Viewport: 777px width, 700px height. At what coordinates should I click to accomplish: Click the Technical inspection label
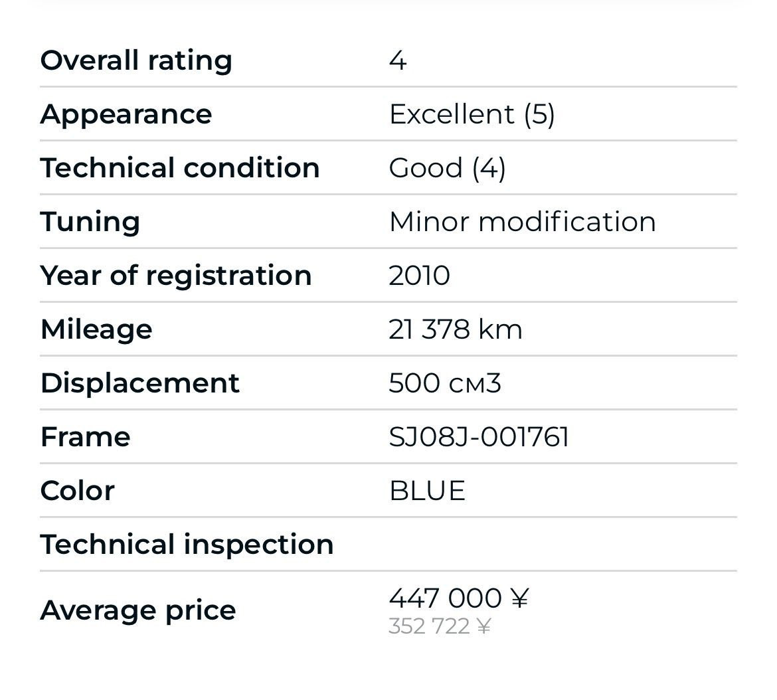click(x=187, y=545)
